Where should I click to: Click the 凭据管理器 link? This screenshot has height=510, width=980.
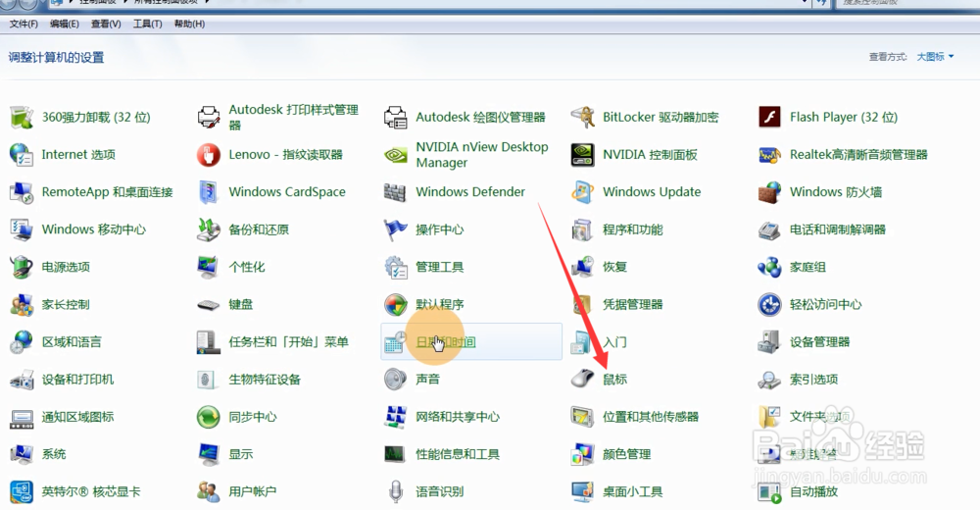(x=632, y=305)
